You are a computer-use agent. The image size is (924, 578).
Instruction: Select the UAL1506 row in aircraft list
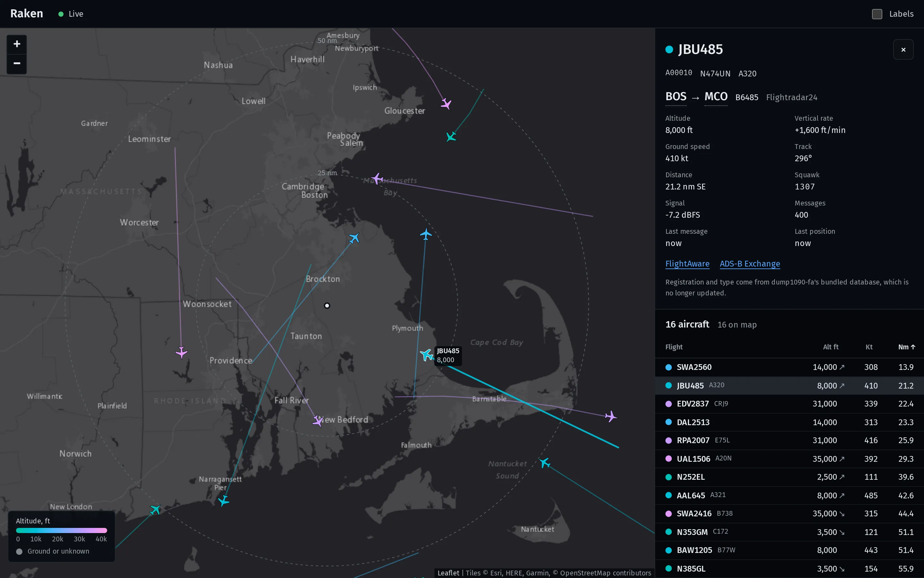click(x=789, y=459)
